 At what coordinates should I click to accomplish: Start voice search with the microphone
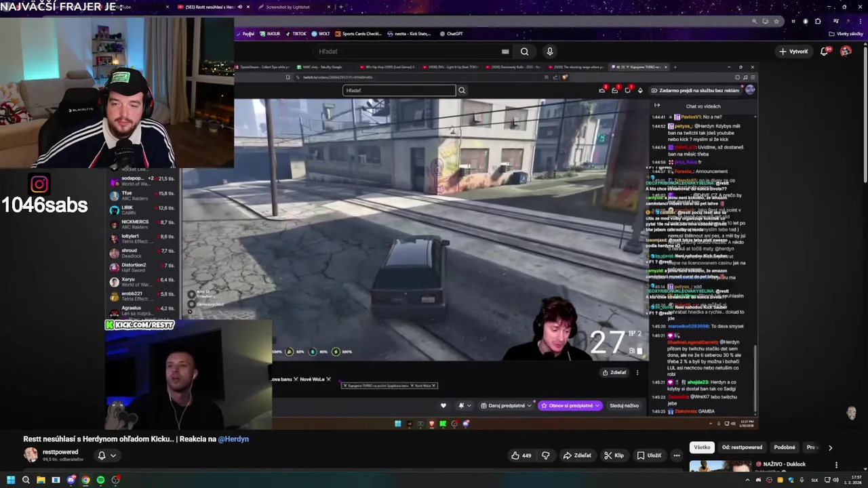(x=550, y=52)
